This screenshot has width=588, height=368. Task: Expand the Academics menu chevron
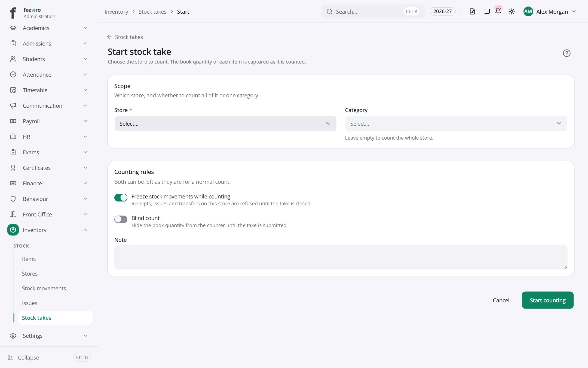click(85, 28)
